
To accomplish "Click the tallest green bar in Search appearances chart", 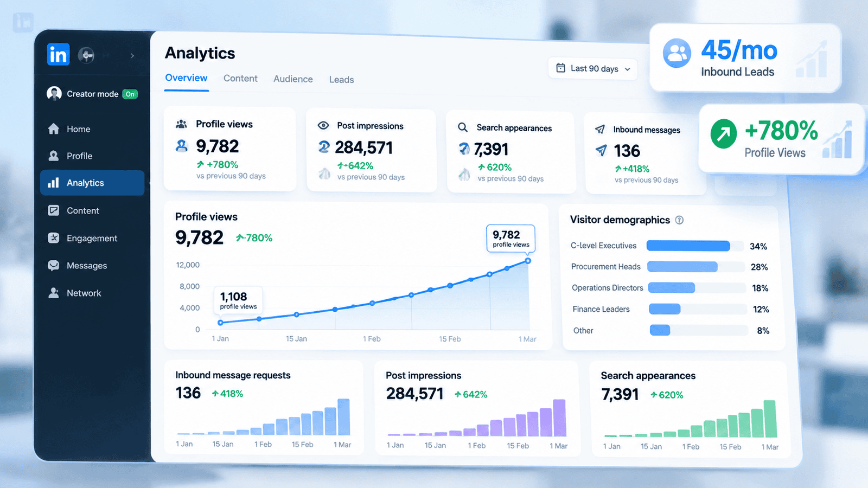I will (770, 419).
